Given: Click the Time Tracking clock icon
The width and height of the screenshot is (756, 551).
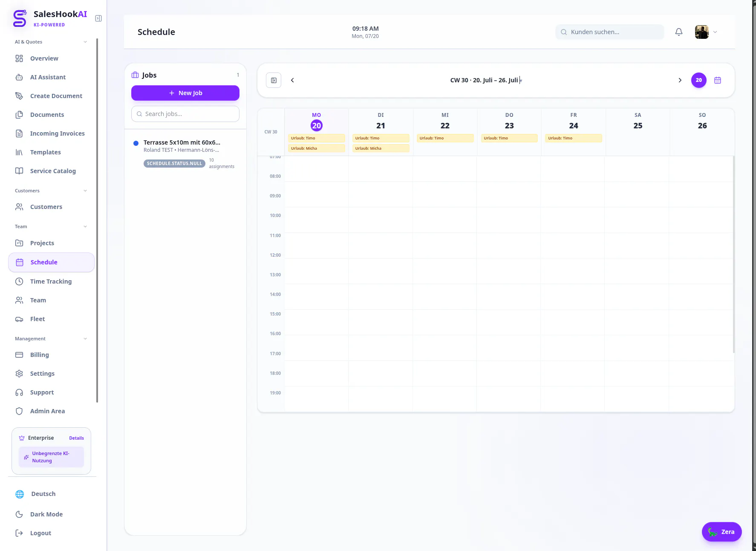Looking at the screenshot, I should point(19,281).
